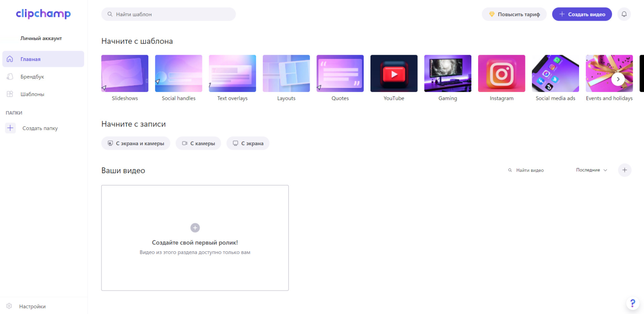The width and height of the screenshot is (644, 314).
Task: Open the Последние sort dropdown
Action: point(592,170)
